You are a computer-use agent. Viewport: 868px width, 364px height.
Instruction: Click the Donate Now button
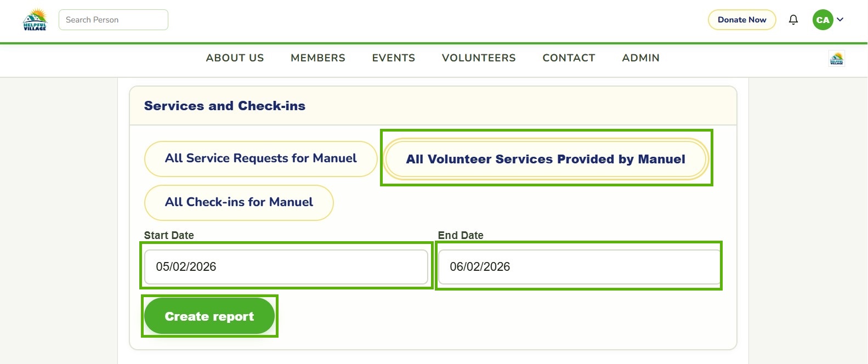[x=742, y=20]
